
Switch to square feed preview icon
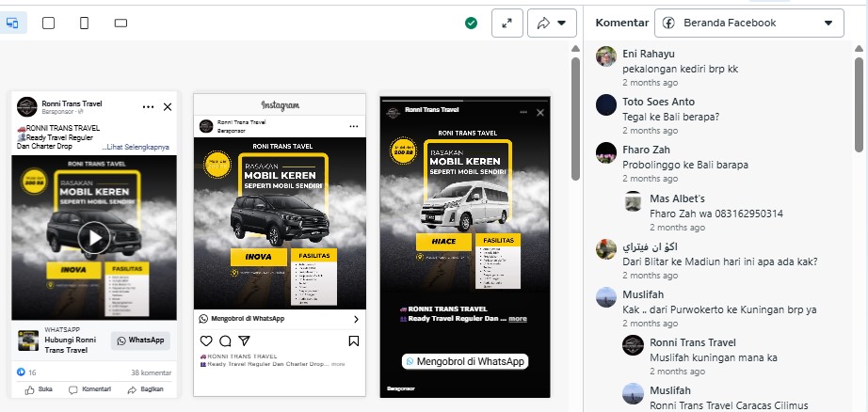click(49, 24)
